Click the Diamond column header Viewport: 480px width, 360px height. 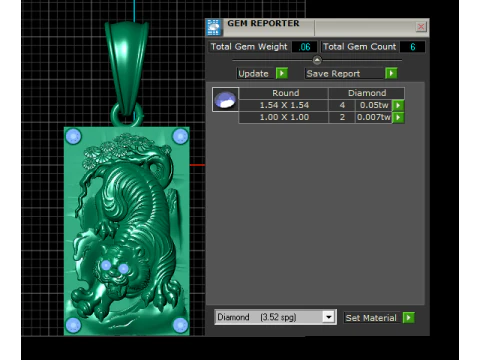[x=367, y=93]
